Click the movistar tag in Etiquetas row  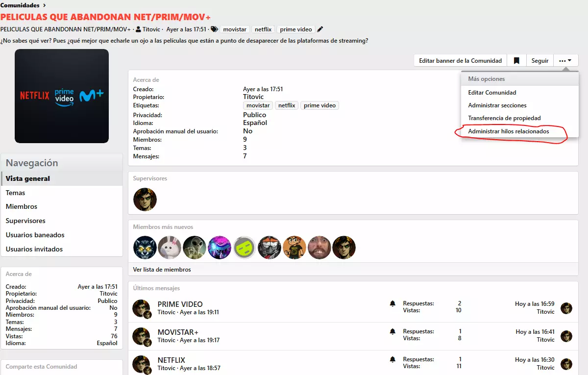click(x=258, y=105)
